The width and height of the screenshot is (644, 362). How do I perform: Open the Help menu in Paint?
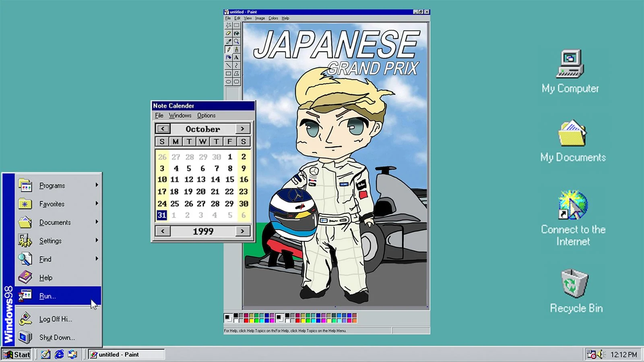click(285, 18)
